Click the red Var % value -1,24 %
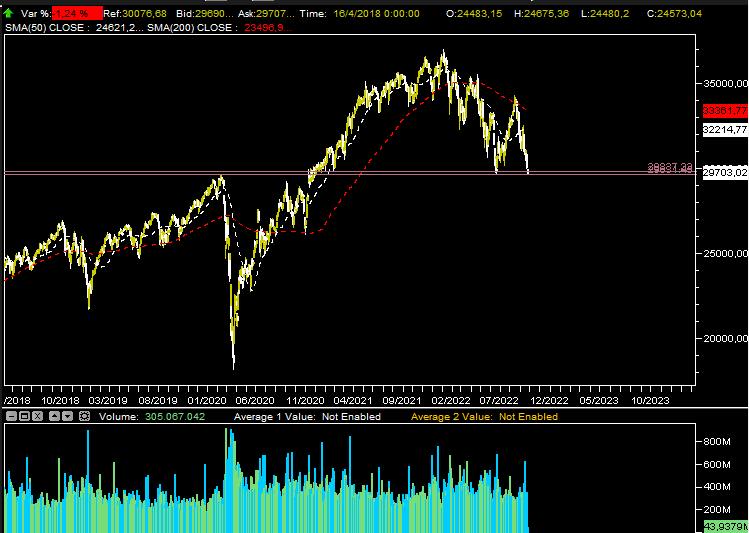This screenshot has width=749, height=533. (x=77, y=14)
